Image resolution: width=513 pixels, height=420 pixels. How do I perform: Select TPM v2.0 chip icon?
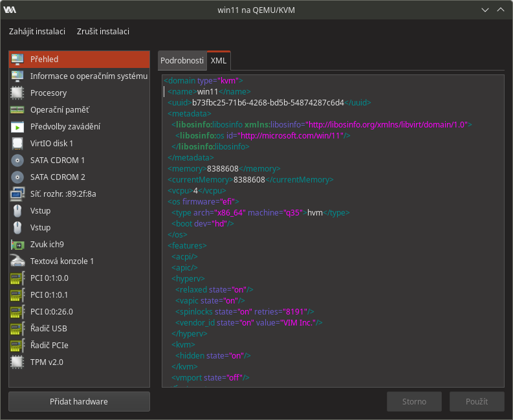tap(17, 362)
